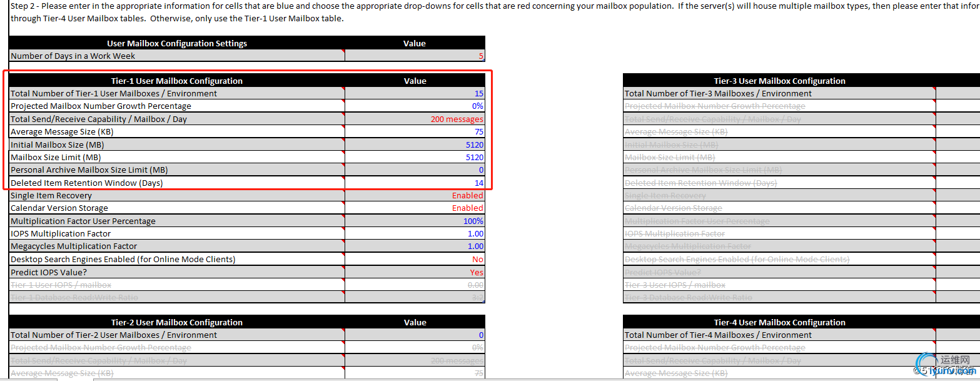The height and width of the screenshot is (381, 980).
Task: Select the Tier-1 'Megacycles Multiplication Factor' label
Action: pyautogui.click(x=74, y=246)
